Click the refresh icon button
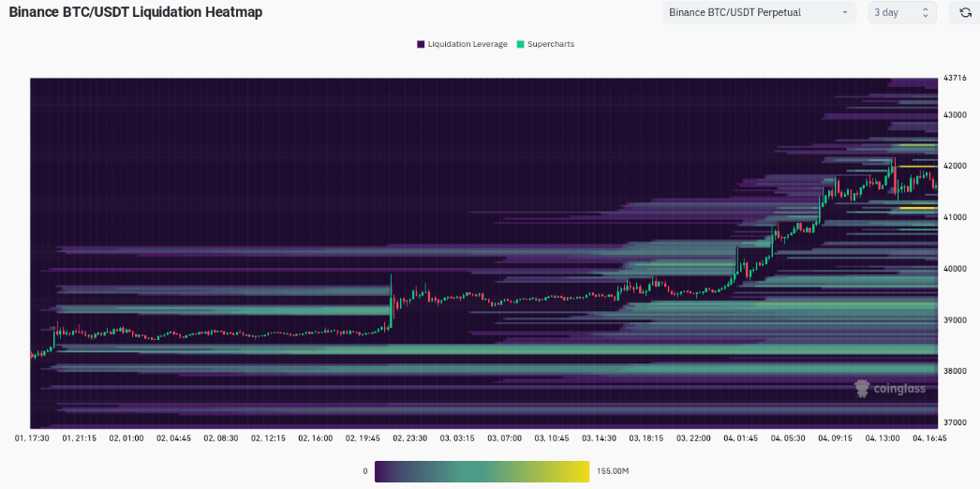980x489 pixels. pos(965,12)
